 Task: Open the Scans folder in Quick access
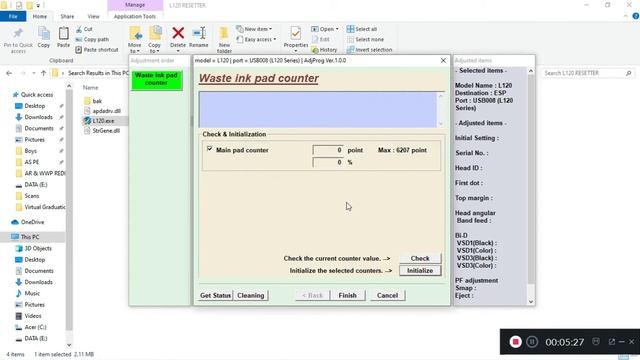coord(31,196)
